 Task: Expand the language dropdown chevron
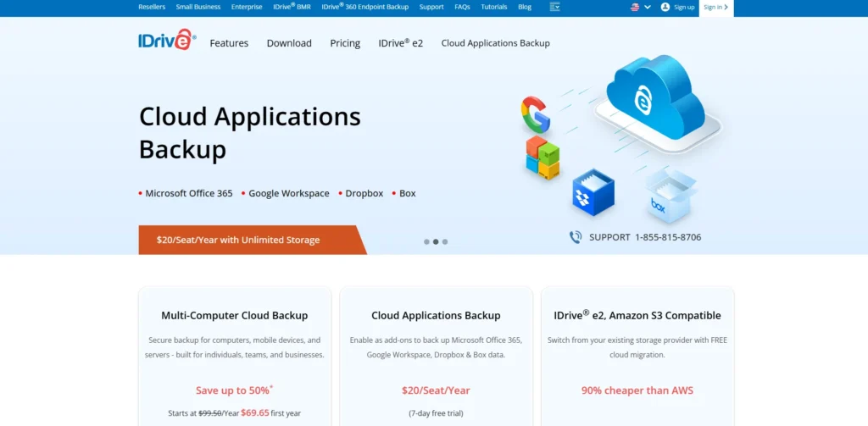pos(647,7)
